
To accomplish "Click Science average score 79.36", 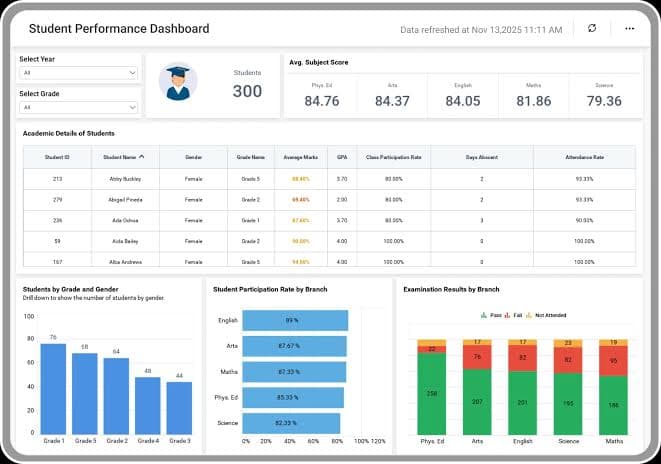I will [x=604, y=101].
